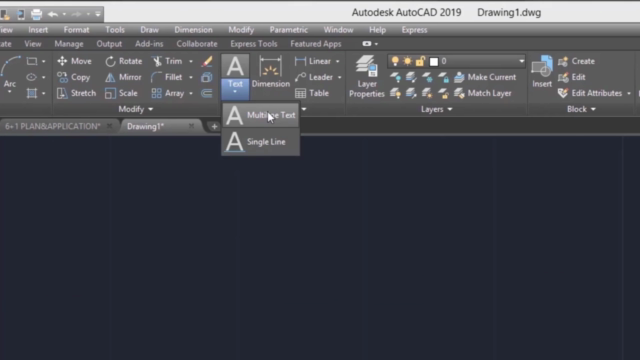Viewport: 640px width, 360px height.
Task: Click the Plot printer icon in quick access
Action: tap(36, 14)
